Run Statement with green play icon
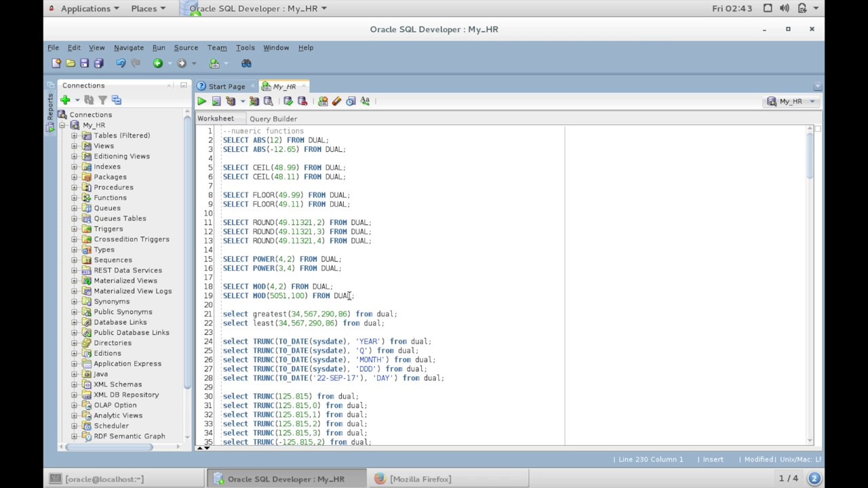 click(x=201, y=101)
